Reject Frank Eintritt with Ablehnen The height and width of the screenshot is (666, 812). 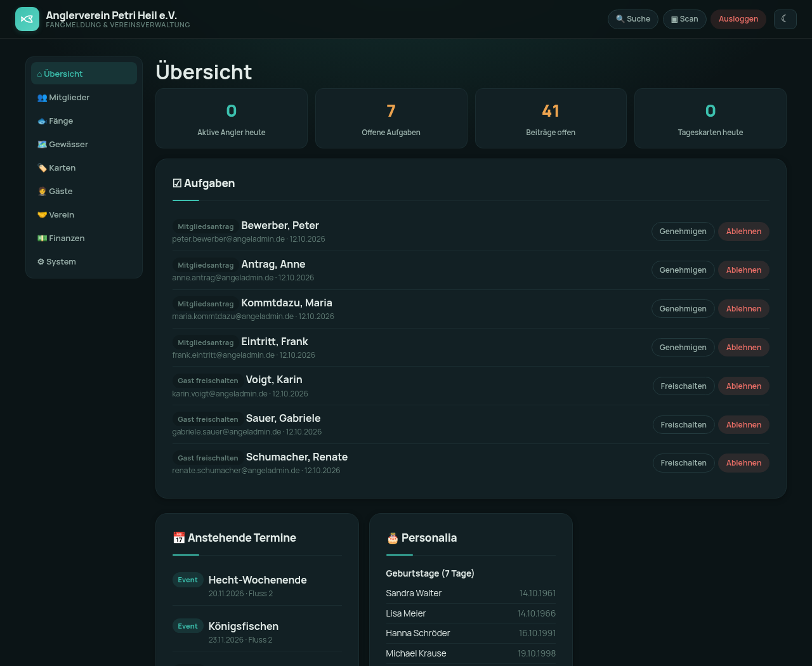pyautogui.click(x=743, y=348)
